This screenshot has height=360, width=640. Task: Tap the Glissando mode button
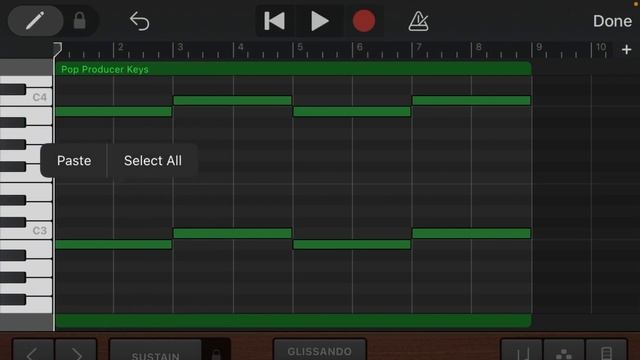click(x=320, y=350)
